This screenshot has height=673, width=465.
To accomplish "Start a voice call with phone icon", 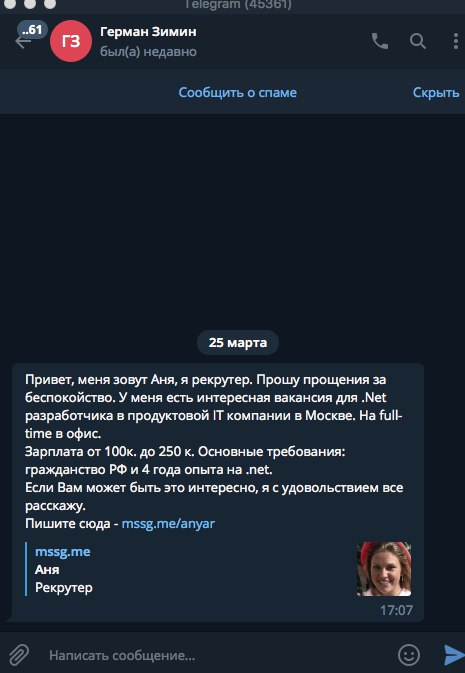I will tap(380, 41).
